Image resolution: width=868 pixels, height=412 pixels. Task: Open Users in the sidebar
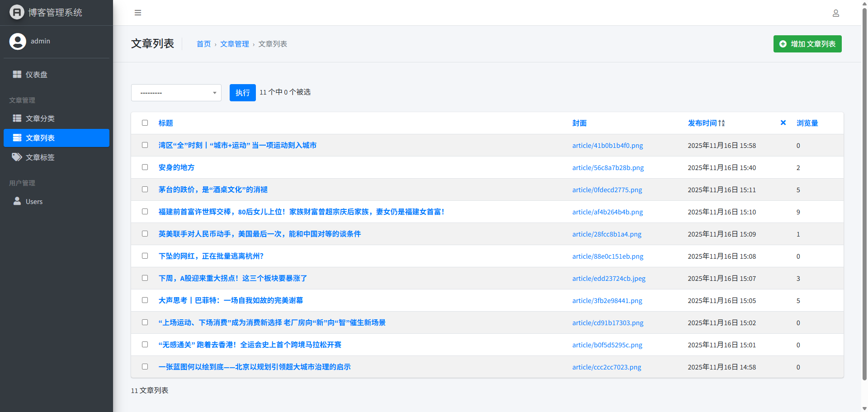[x=57, y=201]
